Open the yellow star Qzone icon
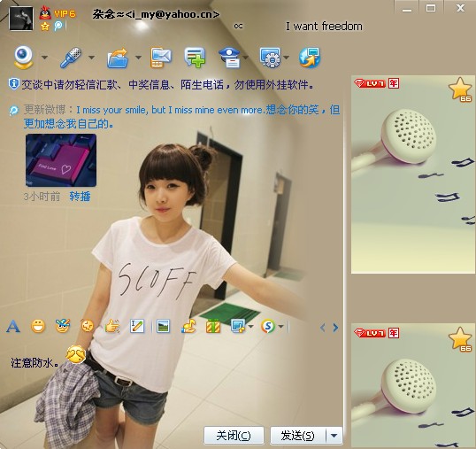The width and height of the screenshot is (476, 449). point(45,27)
